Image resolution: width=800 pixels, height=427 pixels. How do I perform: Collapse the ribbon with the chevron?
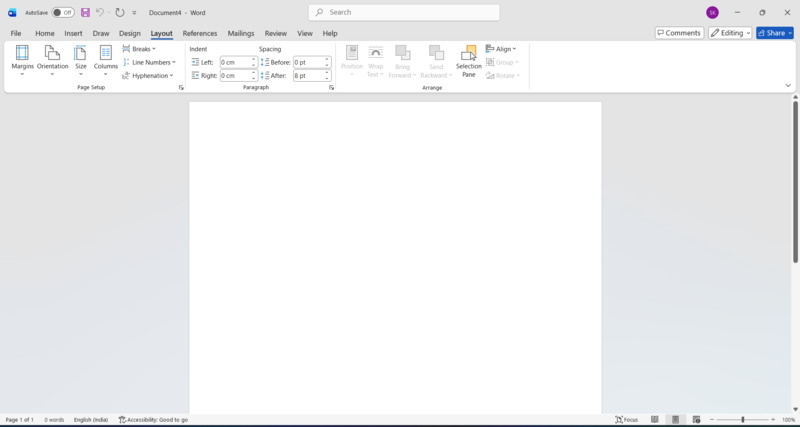(788, 86)
